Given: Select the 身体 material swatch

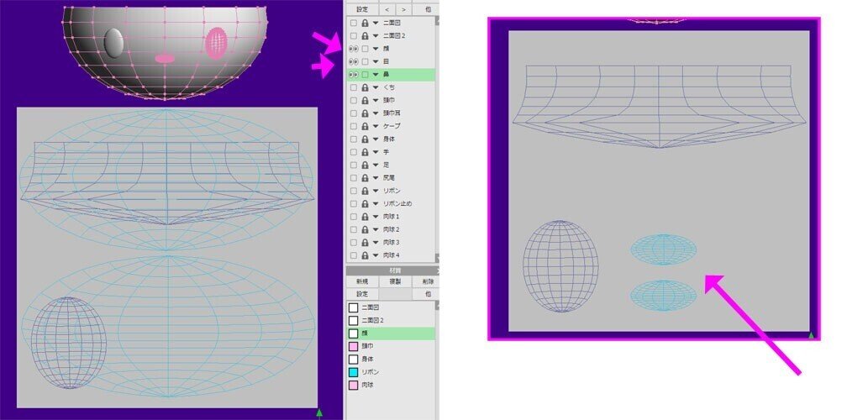Looking at the screenshot, I should coord(353,360).
